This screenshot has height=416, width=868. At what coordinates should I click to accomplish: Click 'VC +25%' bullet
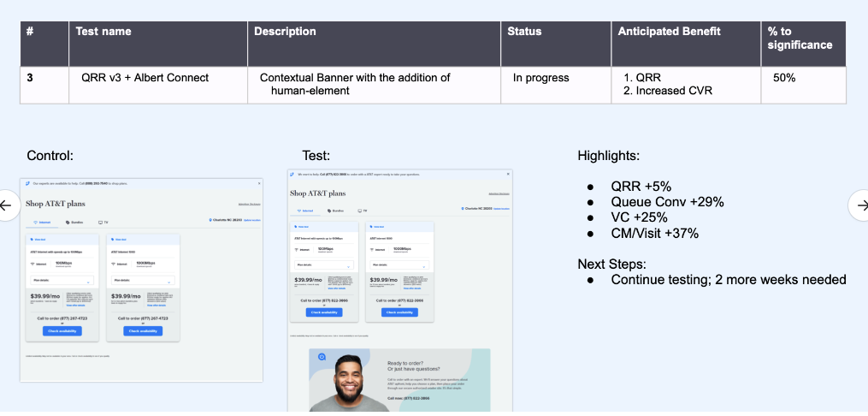(640, 217)
